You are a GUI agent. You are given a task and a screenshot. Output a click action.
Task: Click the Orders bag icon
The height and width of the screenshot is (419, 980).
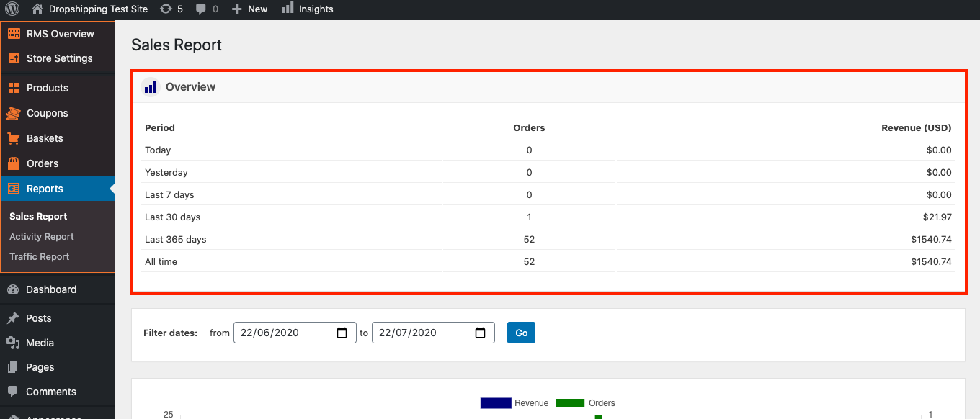14,163
